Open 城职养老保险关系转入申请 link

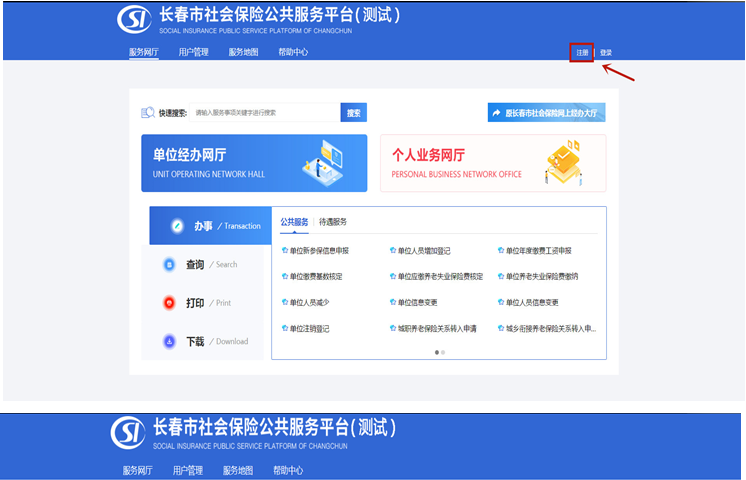[x=437, y=329]
